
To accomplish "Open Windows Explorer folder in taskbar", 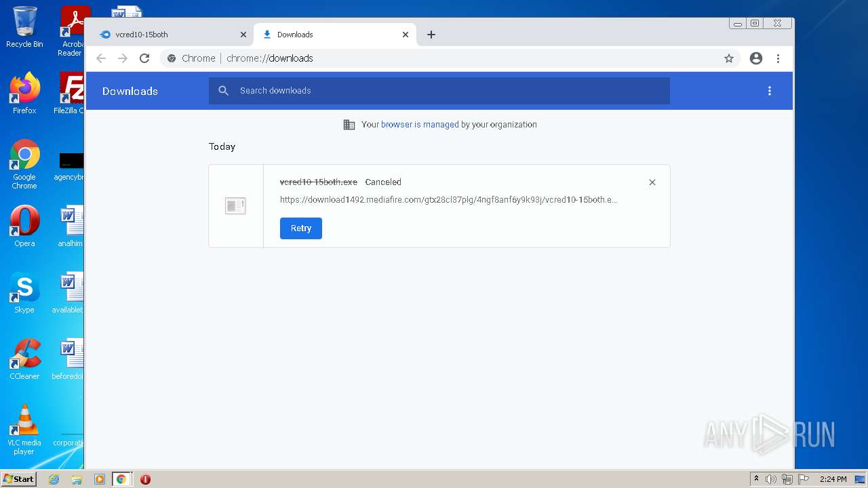I will coord(77,479).
